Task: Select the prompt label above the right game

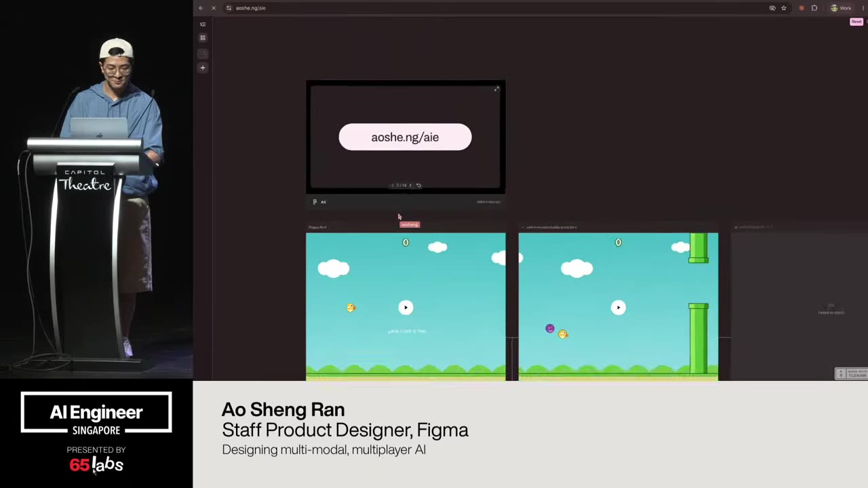Action: [x=551, y=227]
